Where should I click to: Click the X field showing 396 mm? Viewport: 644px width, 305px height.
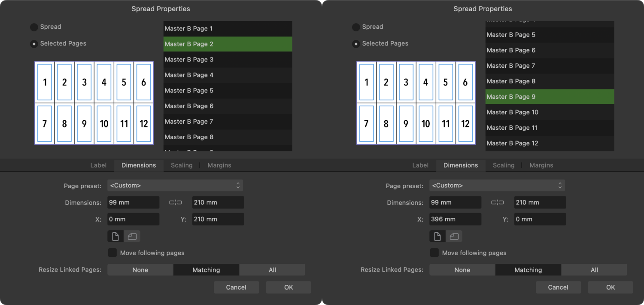[x=455, y=219]
